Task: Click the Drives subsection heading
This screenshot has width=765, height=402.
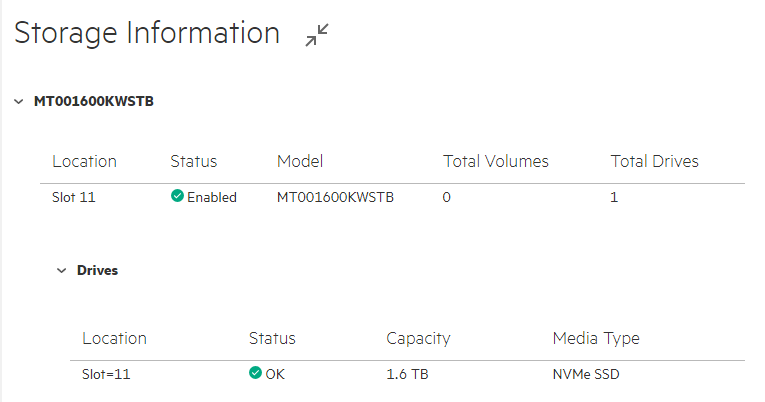Action: coord(97,270)
